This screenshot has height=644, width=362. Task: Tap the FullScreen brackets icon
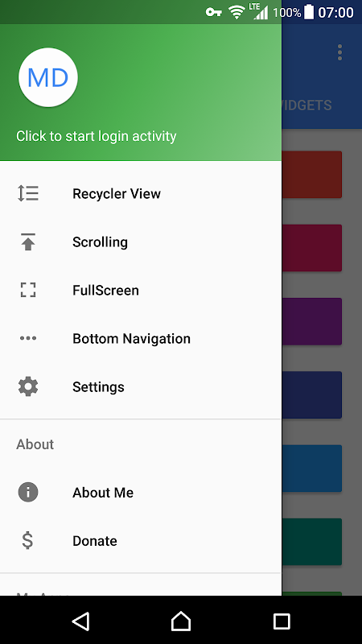pyautogui.click(x=28, y=290)
